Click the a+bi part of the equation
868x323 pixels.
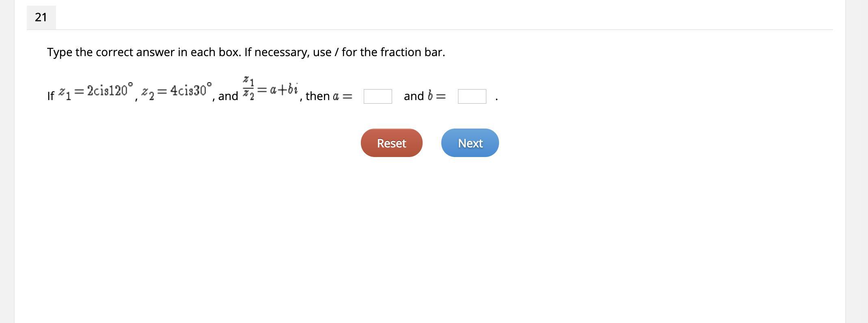click(284, 89)
